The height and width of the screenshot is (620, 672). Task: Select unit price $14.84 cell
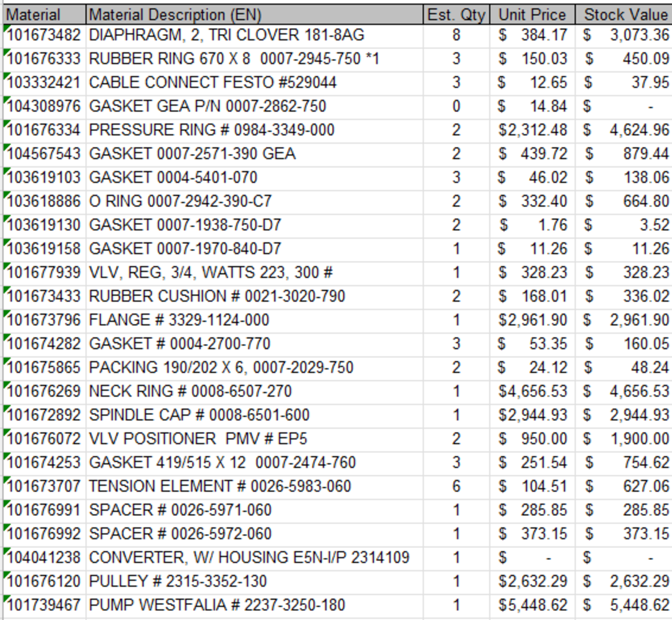[532, 108]
